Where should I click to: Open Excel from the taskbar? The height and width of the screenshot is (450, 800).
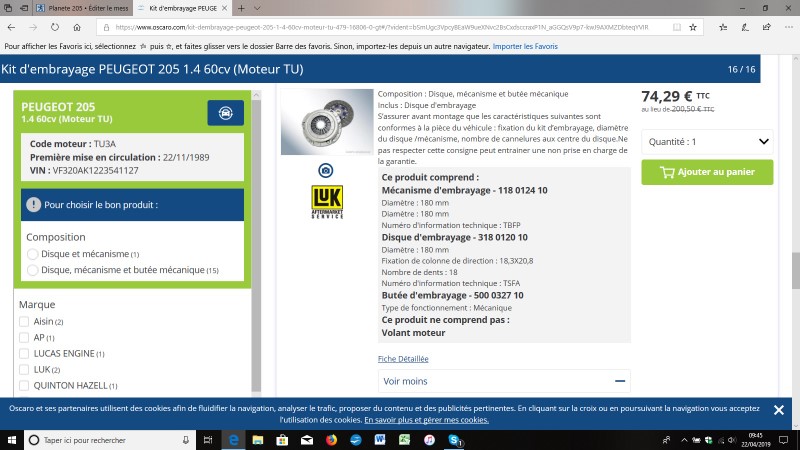405,440
